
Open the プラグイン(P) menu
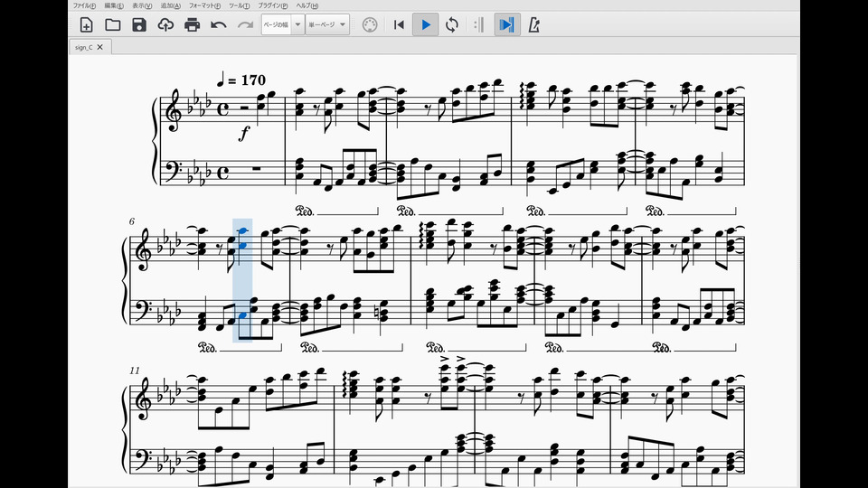click(273, 5)
